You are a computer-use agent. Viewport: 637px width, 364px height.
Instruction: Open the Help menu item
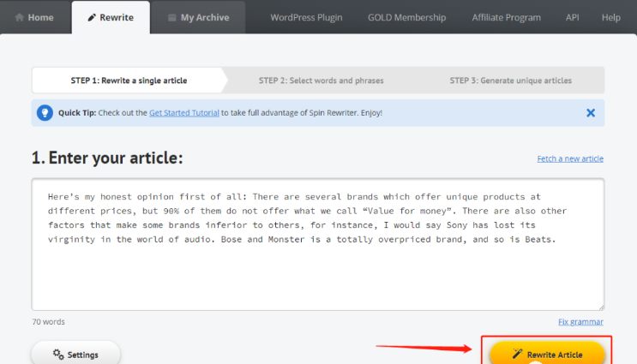611,17
